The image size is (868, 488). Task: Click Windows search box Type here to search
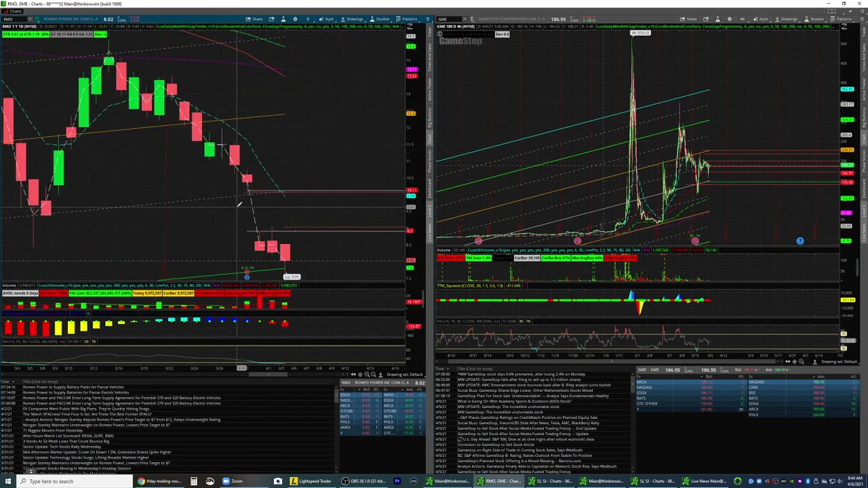click(75, 481)
